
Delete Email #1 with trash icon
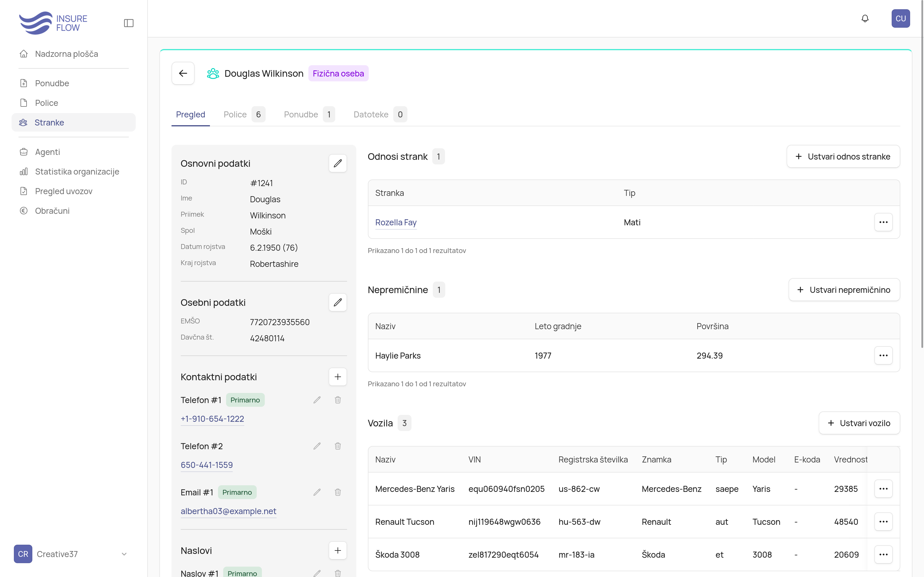coord(338,492)
